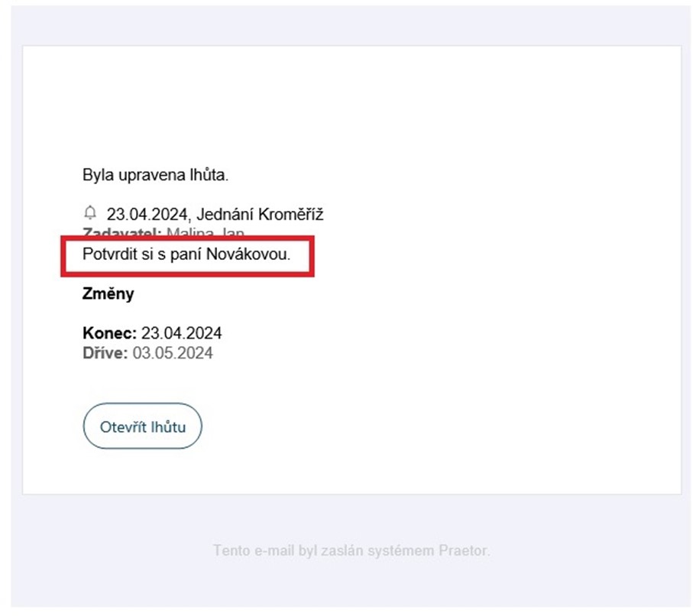Select the word 'Novákovou' in the note
Screen dimensions: 693x616
(257, 255)
